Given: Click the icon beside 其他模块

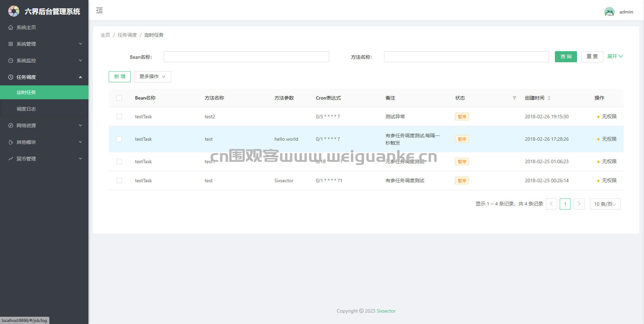Looking at the screenshot, I should 11,142.
